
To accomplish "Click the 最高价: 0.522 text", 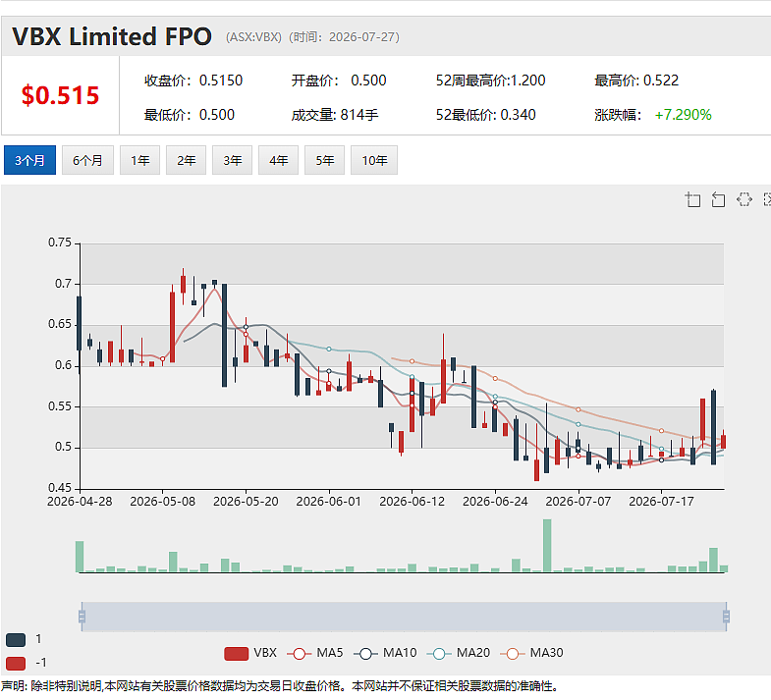I will [636, 81].
